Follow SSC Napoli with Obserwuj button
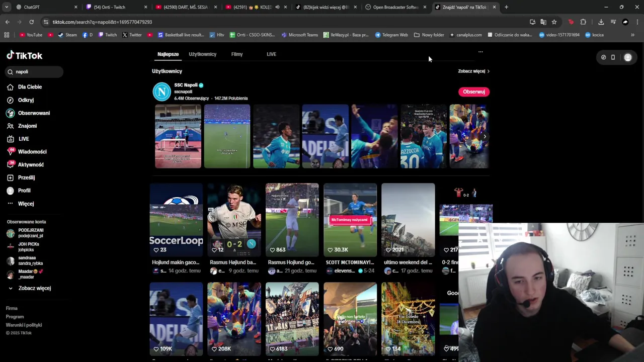 pos(474,92)
